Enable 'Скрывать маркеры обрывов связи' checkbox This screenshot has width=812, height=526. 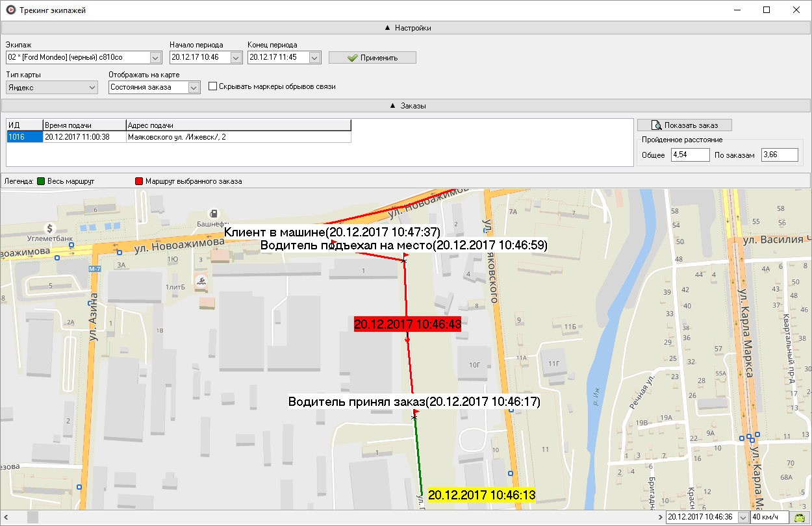point(212,86)
